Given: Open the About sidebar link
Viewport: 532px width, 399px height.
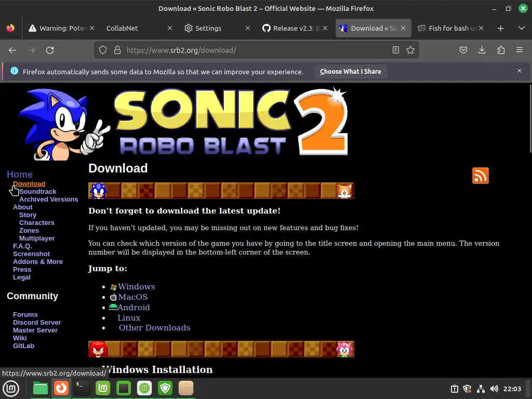Looking at the screenshot, I should click(x=23, y=207).
